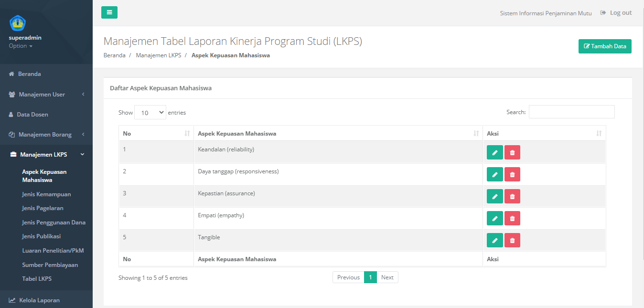Screen dimensions: 644x308
Task: Click the hamburger menu toggle button
Action: (109, 12)
